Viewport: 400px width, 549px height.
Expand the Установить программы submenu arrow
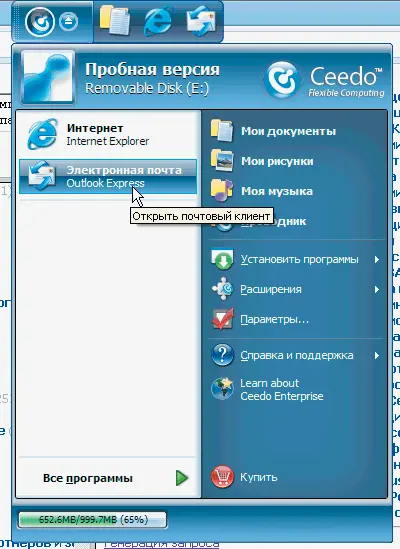click(x=377, y=259)
